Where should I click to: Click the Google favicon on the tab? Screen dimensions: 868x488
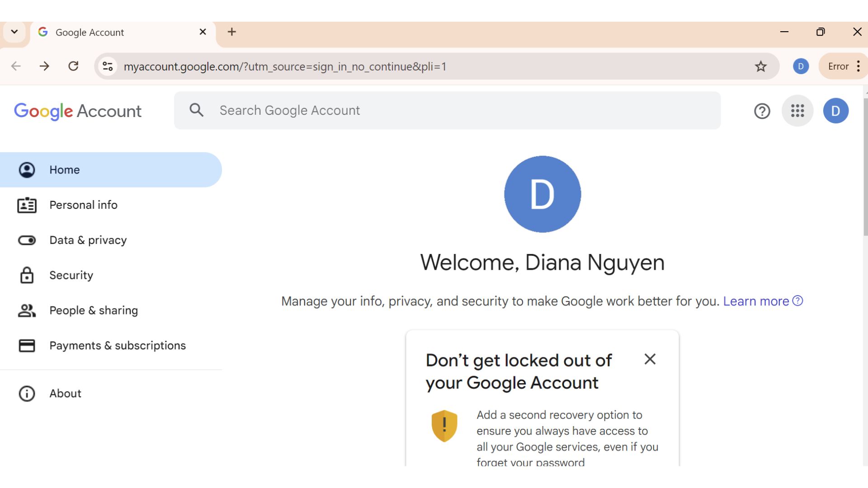(x=43, y=32)
